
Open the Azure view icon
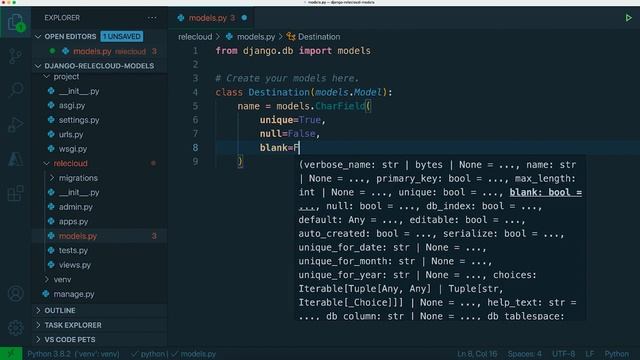[16, 159]
